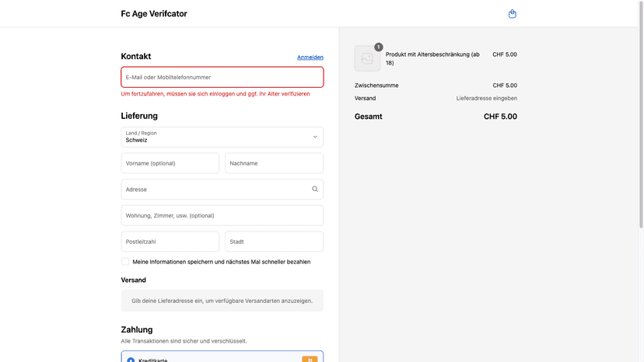Click the dropdown chevron next to Schweiz
Image resolution: width=644 pixels, height=362 pixels.
pyautogui.click(x=315, y=137)
